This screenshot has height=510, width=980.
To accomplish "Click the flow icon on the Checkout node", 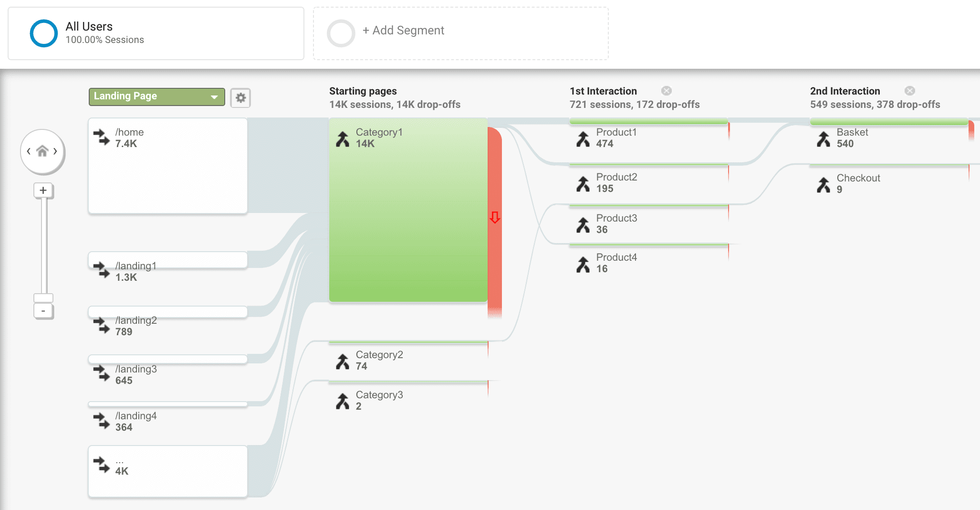I will [x=824, y=184].
